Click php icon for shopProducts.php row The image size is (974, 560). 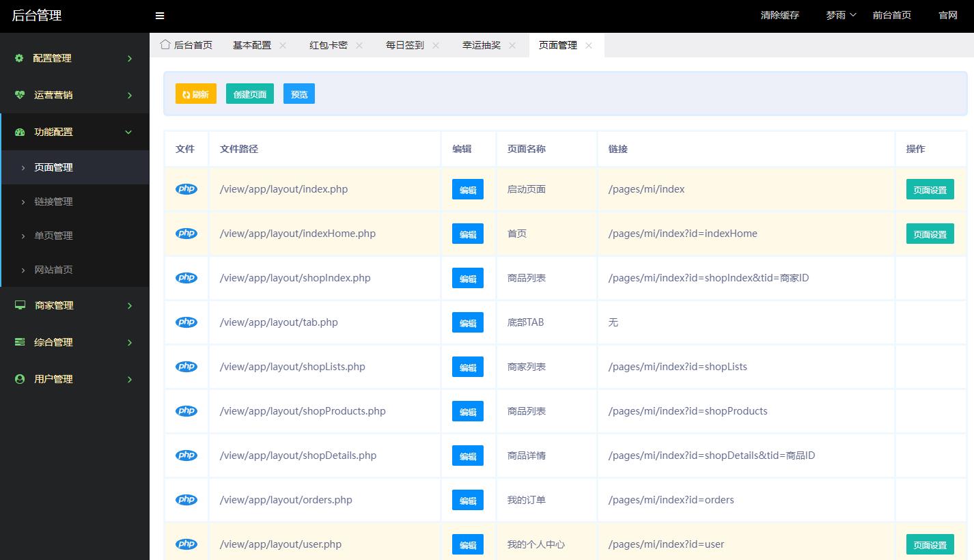pos(186,411)
